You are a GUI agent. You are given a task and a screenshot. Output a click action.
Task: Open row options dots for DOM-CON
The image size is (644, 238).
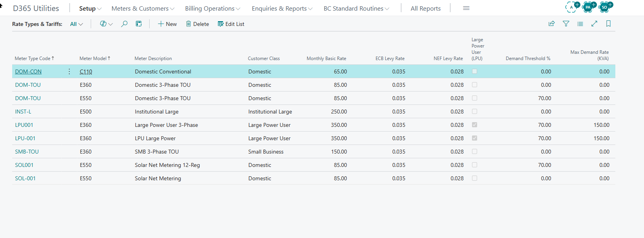pos(69,71)
